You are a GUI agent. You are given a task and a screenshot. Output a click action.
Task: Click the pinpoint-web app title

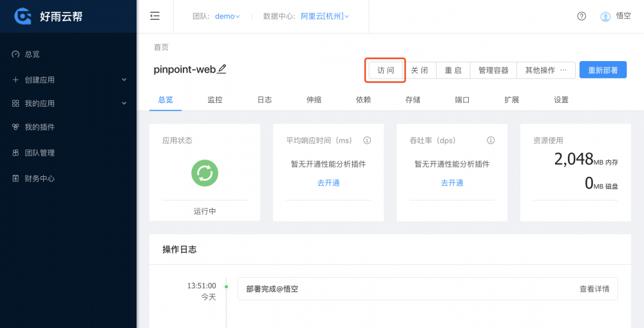[184, 69]
